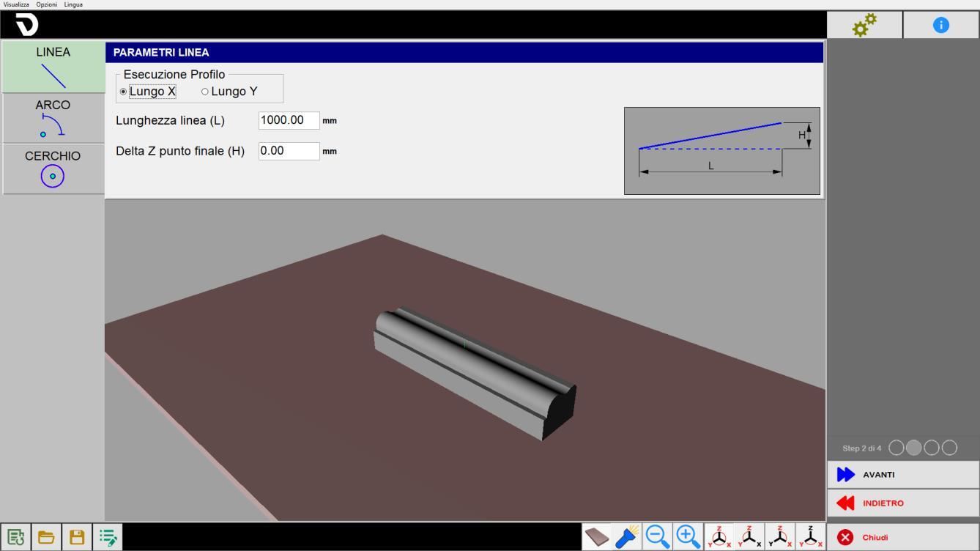Open a file with the folder icon

point(46,537)
